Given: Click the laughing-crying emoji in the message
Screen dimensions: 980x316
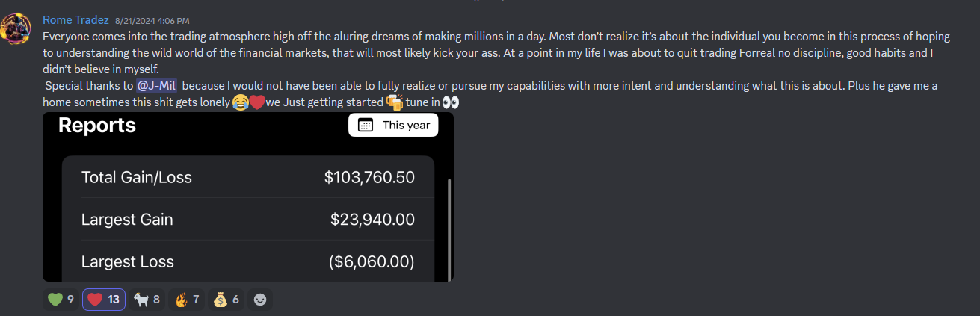Looking at the screenshot, I should 240,102.
